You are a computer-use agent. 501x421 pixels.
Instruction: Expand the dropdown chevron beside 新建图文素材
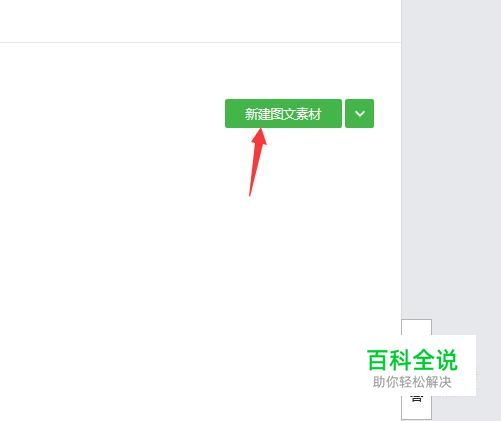pos(359,113)
